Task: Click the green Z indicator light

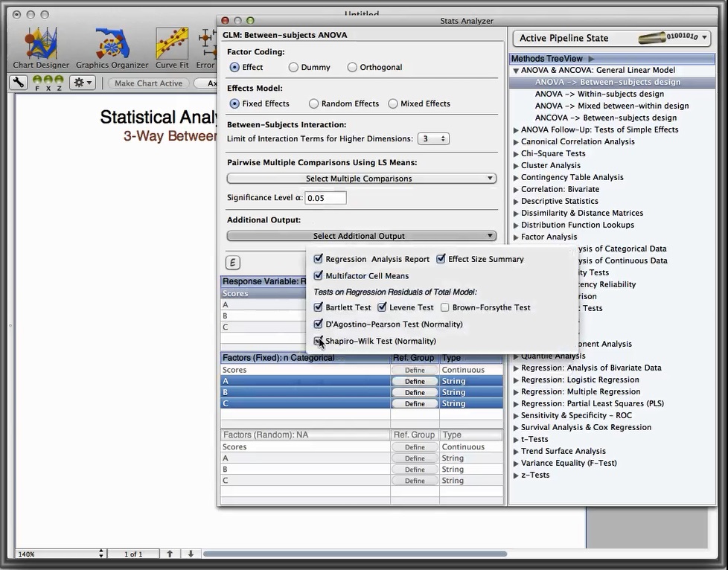Action: [59, 80]
